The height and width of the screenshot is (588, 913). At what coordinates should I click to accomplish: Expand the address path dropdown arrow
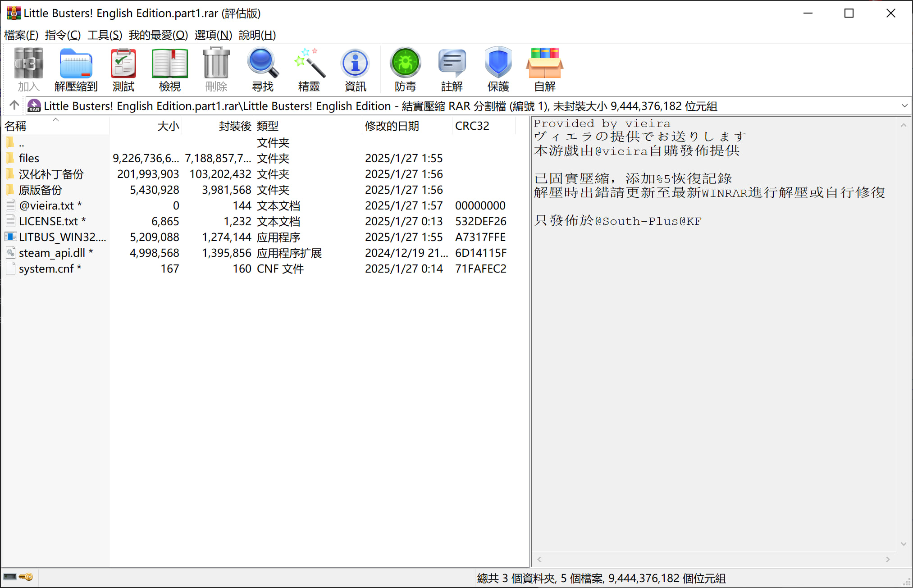point(904,106)
